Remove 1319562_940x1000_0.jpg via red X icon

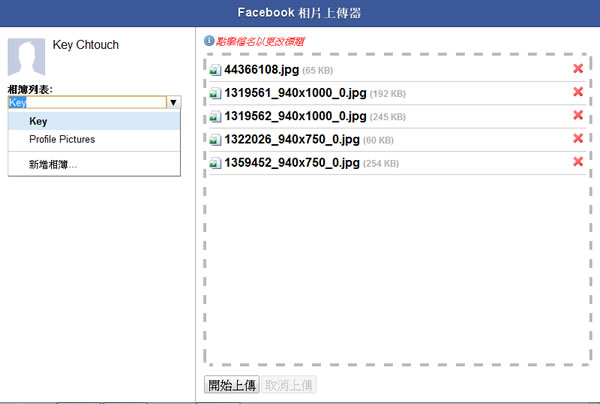point(577,115)
